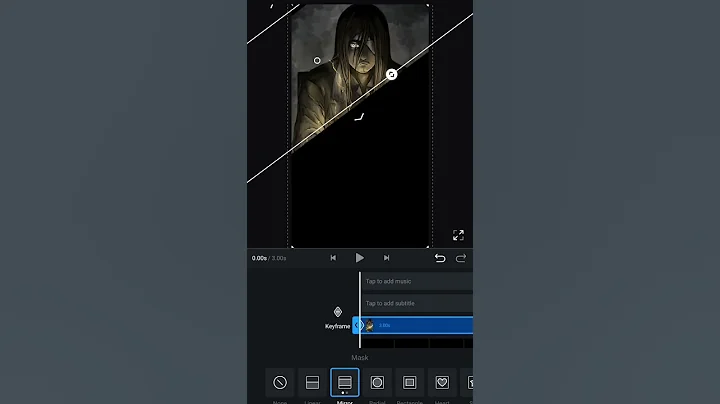Viewport: 720px width, 404px height.
Task: Jump to the next frame marker
Action: tap(387, 258)
